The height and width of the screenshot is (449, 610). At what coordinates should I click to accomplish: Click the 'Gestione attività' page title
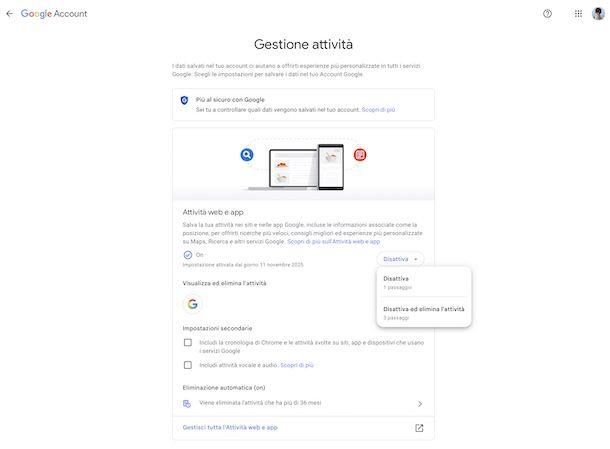(x=303, y=44)
